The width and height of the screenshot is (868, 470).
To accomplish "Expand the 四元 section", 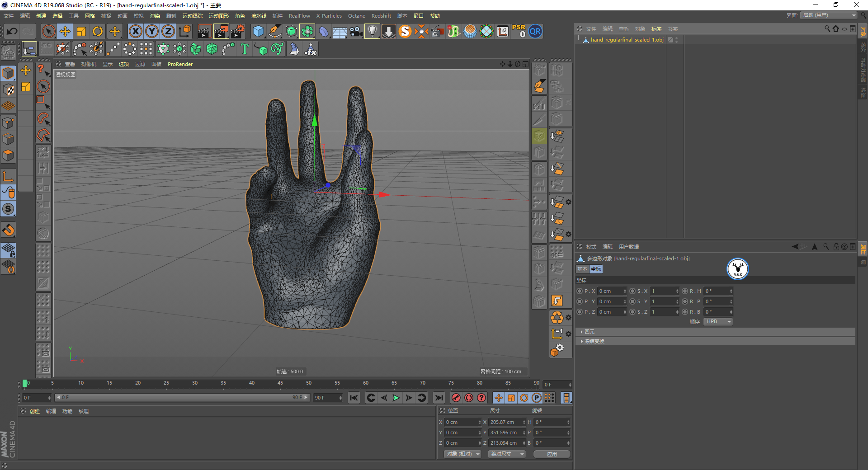I will click(715, 332).
